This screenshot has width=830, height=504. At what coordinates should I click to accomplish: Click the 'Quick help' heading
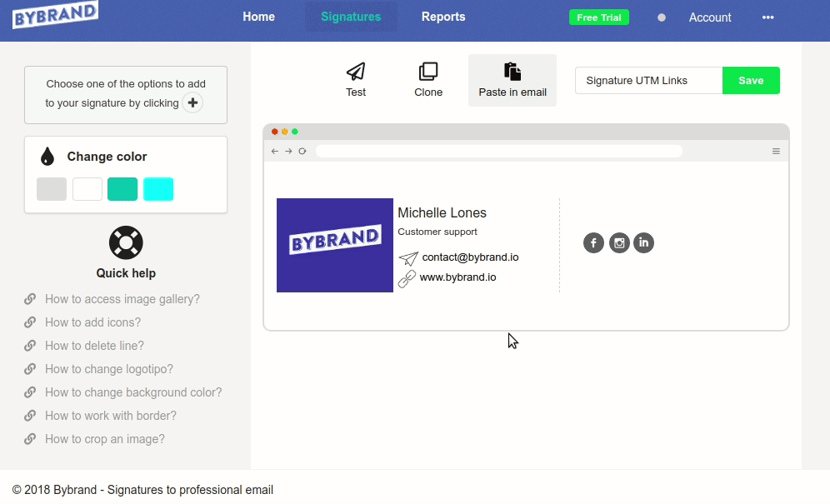click(x=126, y=273)
